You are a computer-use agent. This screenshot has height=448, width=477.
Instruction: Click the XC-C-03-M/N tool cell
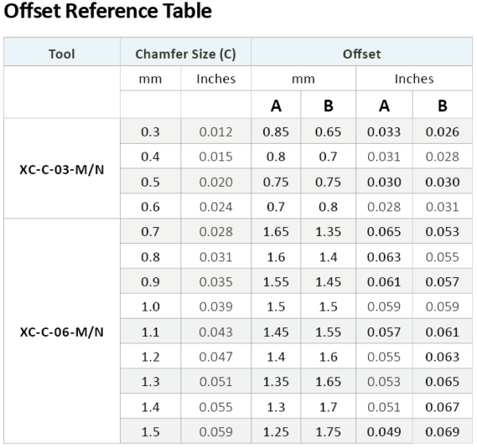[62, 169]
